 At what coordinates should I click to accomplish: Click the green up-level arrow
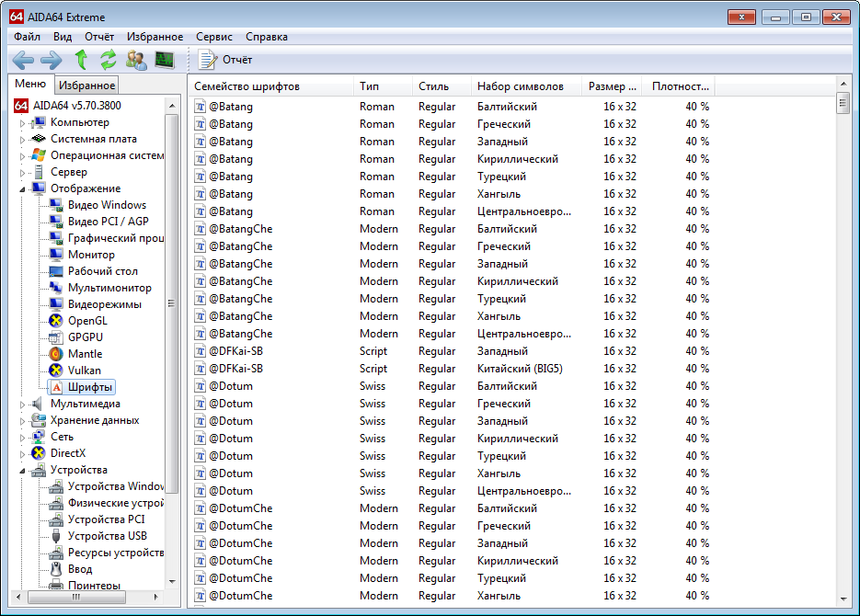coord(81,59)
